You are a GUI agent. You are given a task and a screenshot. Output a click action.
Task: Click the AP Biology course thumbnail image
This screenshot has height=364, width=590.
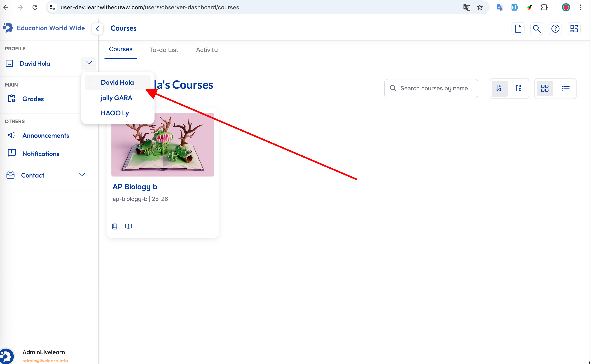tap(163, 145)
